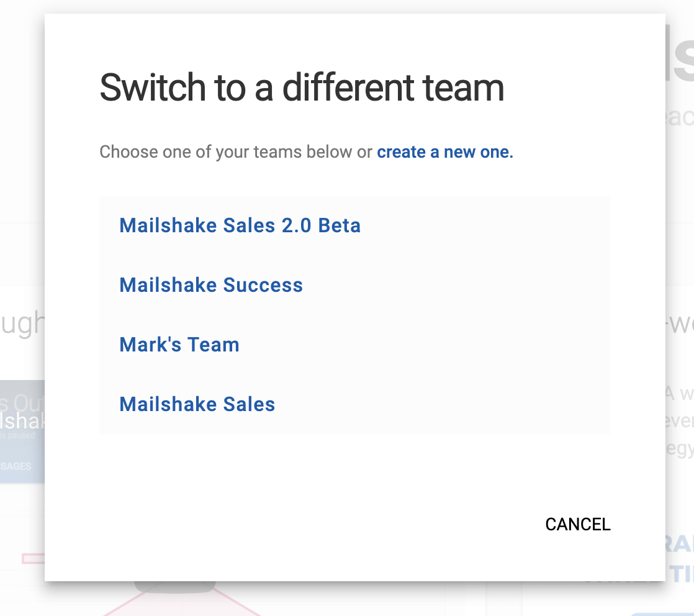Click the dimmed backdrop above the dialog

348,6
